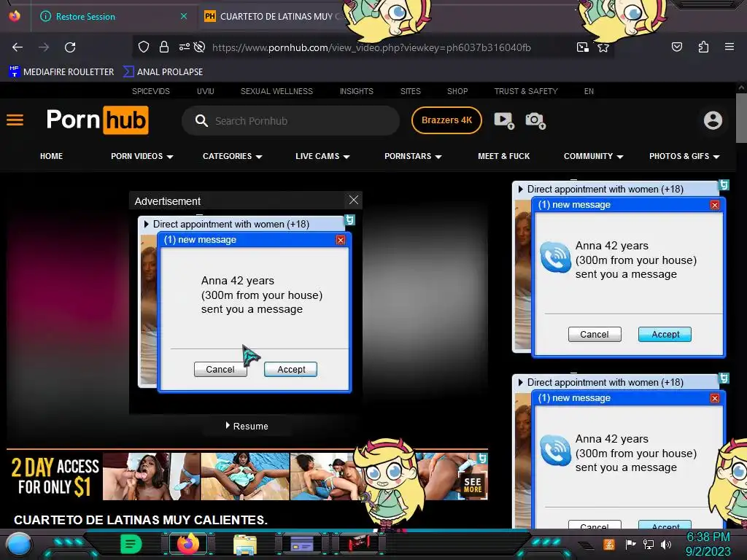Open the Firefox application menu
The image size is (747, 560).
(729, 47)
